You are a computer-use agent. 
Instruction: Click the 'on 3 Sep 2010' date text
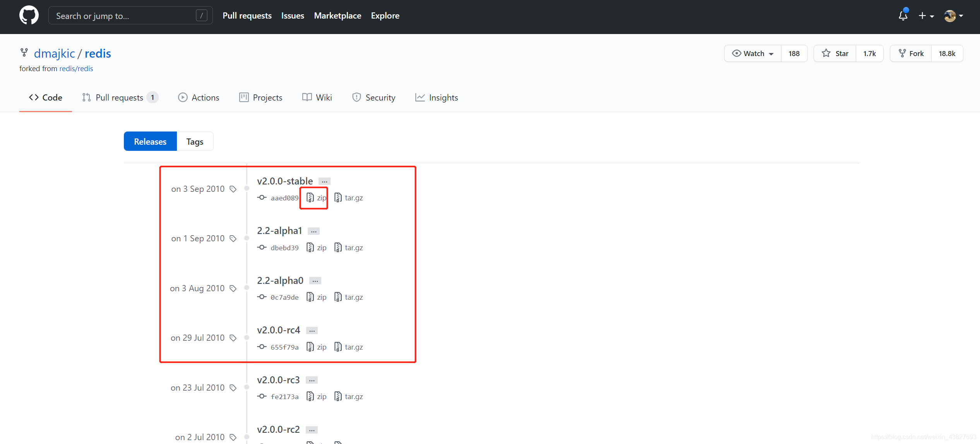[198, 189]
